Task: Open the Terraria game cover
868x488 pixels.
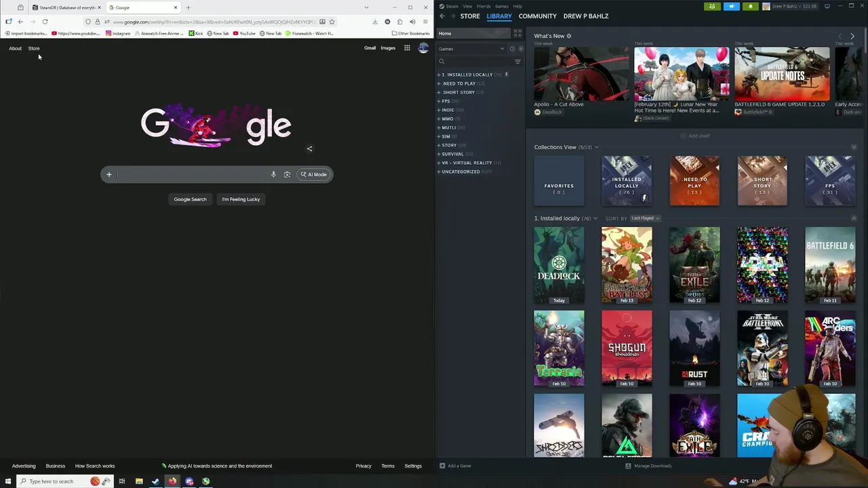Action: (x=559, y=348)
